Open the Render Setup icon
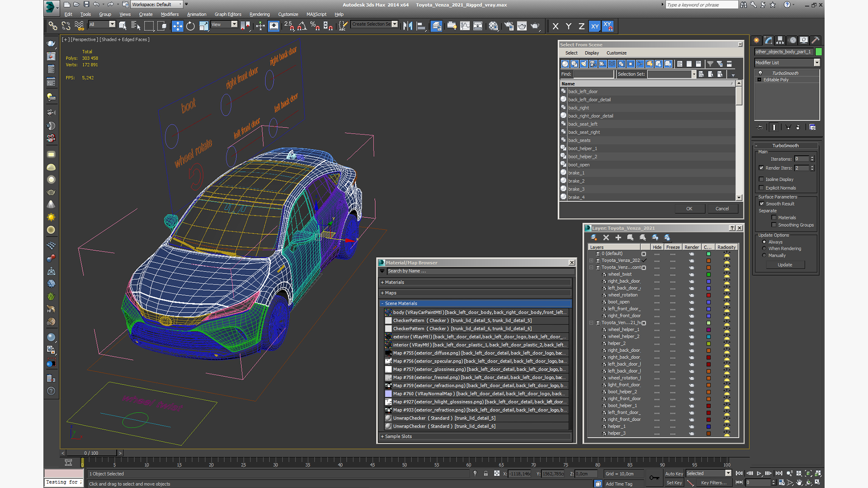 [509, 26]
